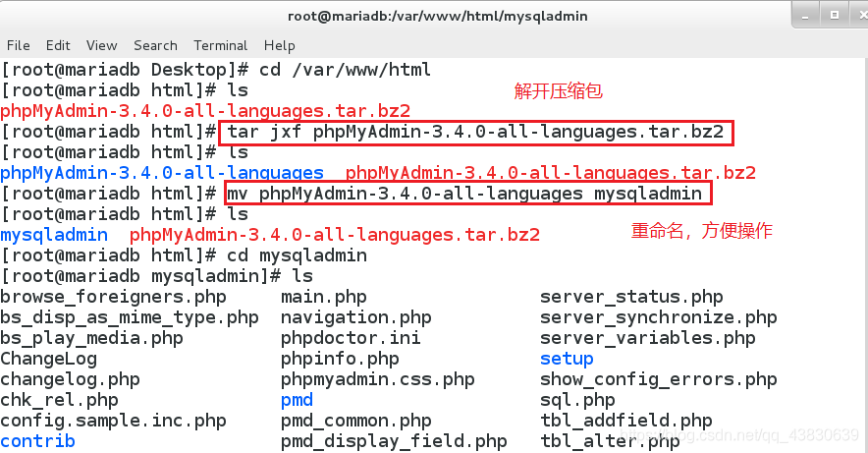The width and height of the screenshot is (868, 453).
Task: Open the Help menu
Action: tap(280, 45)
